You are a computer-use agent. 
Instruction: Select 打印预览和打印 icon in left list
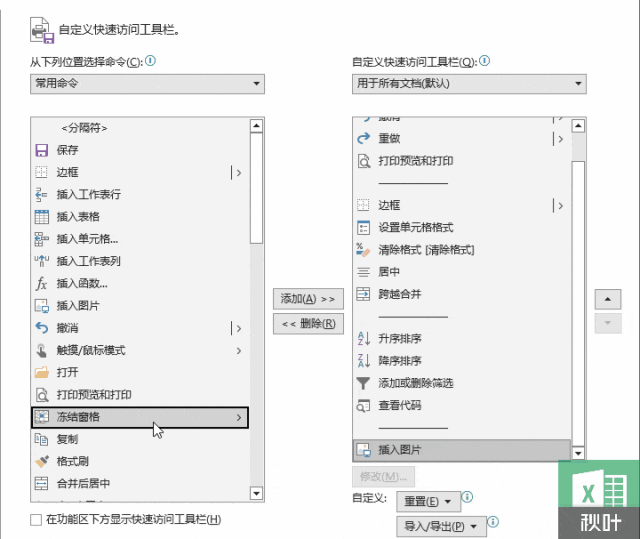(x=42, y=395)
